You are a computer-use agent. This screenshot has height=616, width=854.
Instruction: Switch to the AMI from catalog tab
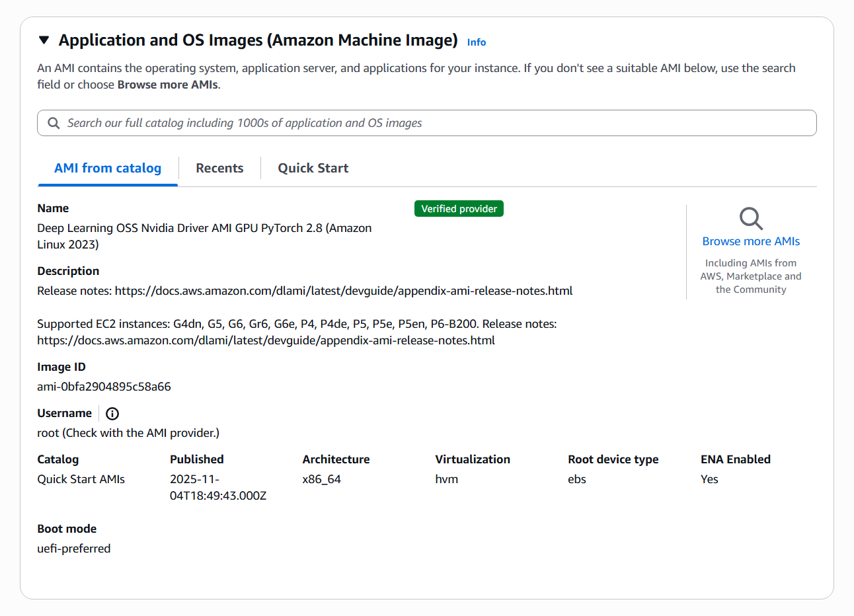click(x=108, y=168)
